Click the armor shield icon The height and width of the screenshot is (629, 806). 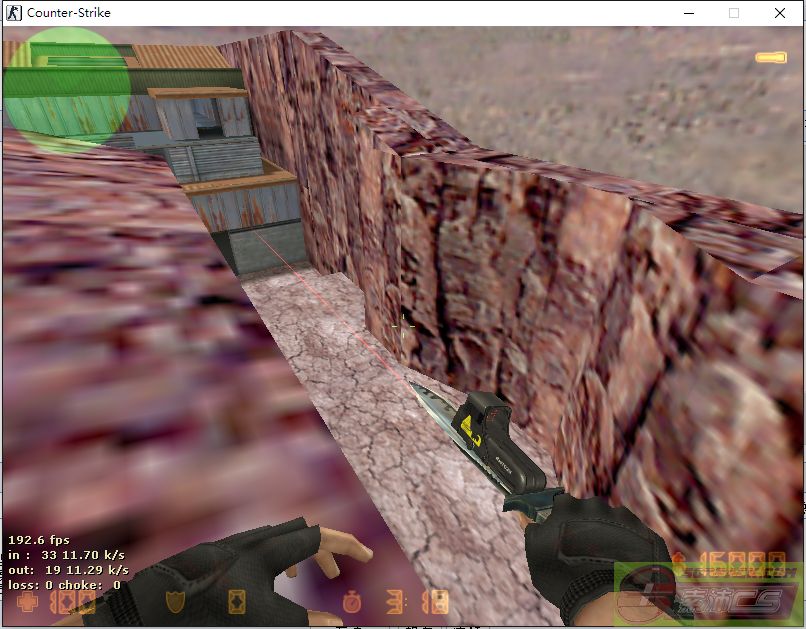click(175, 601)
